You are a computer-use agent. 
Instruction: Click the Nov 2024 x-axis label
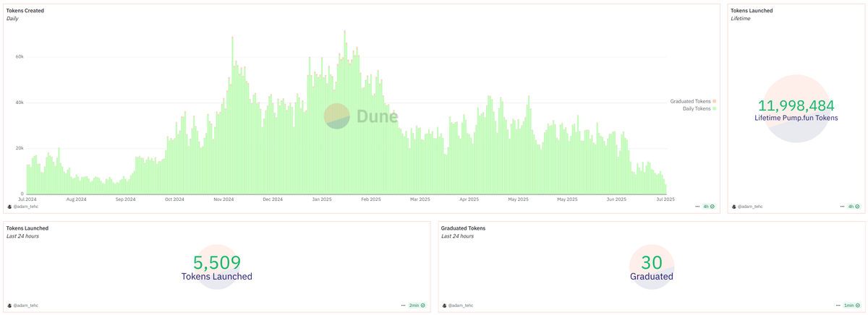pyautogui.click(x=224, y=199)
